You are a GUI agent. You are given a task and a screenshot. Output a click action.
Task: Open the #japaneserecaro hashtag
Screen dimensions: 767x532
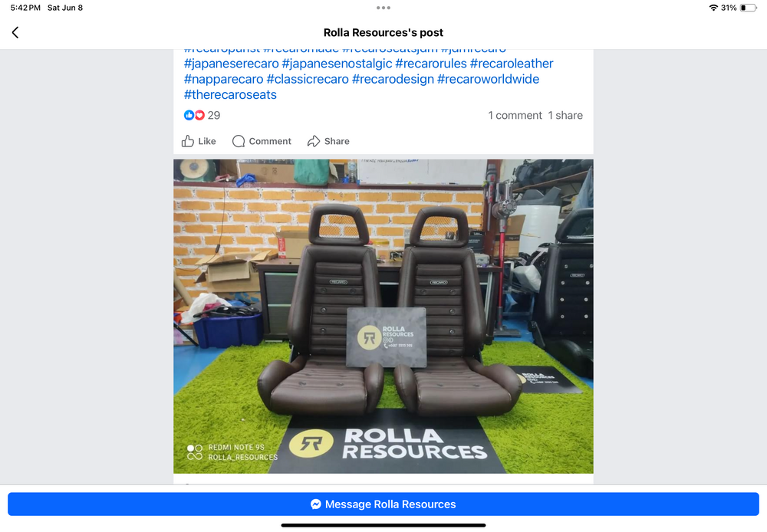point(232,64)
